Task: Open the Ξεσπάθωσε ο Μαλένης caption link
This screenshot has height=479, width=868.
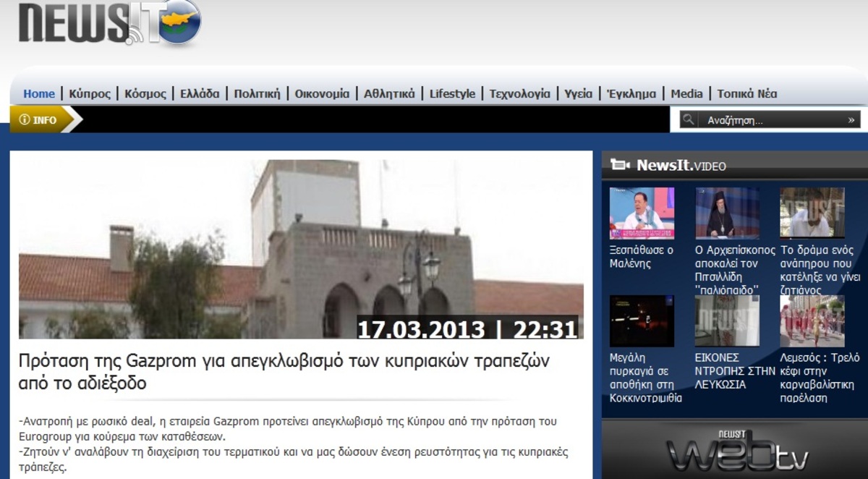Action: point(642,257)
